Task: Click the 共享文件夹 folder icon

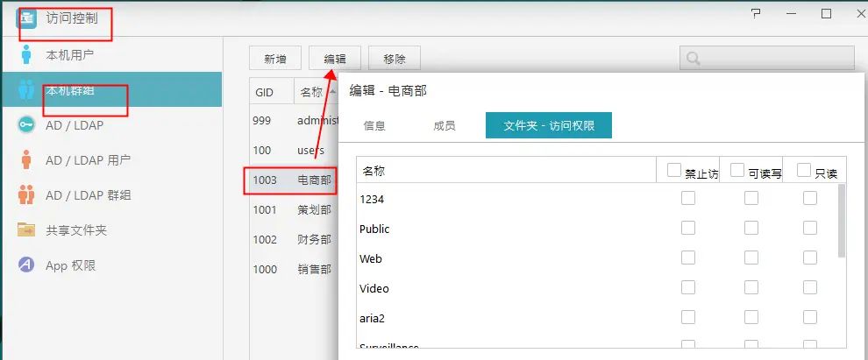Action: coord(26,230)
